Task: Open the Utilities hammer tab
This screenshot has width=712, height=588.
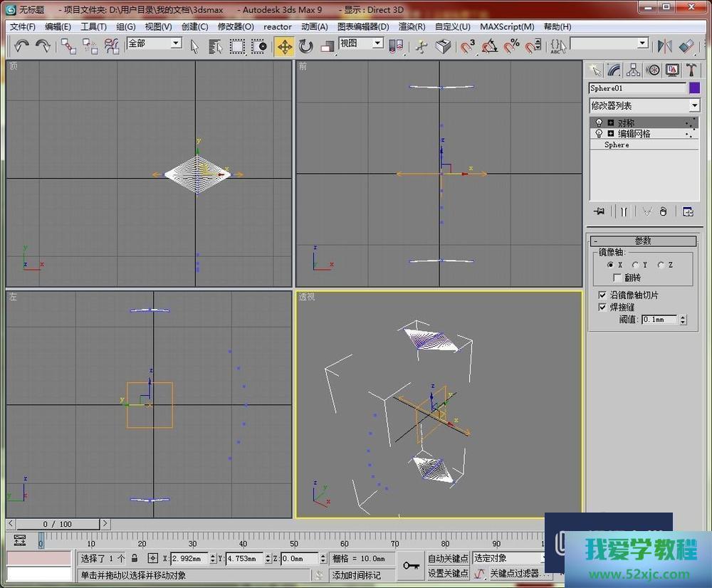Action: tap(691, 70)
